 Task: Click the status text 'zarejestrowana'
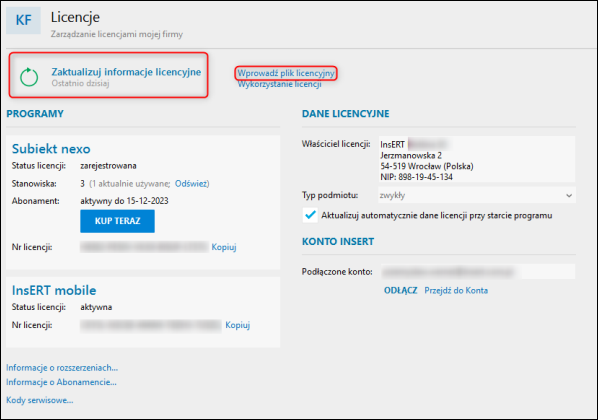click(x=108, y=166)
